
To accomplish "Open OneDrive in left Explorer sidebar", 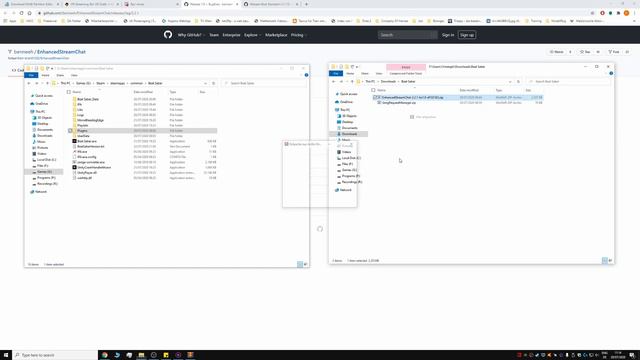I will coord(41,104).
